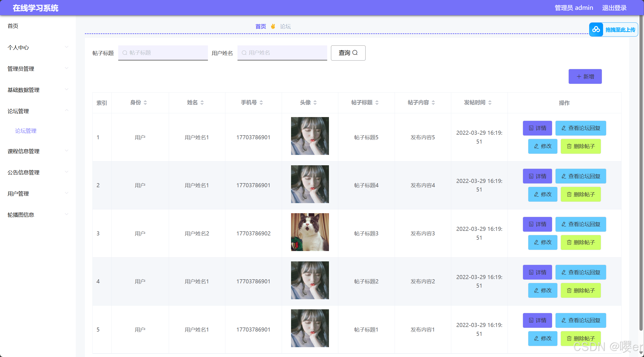Viewport: 644px width, 357px height.
Task: Click 退出登录 in the header
Action: point(614,8)
